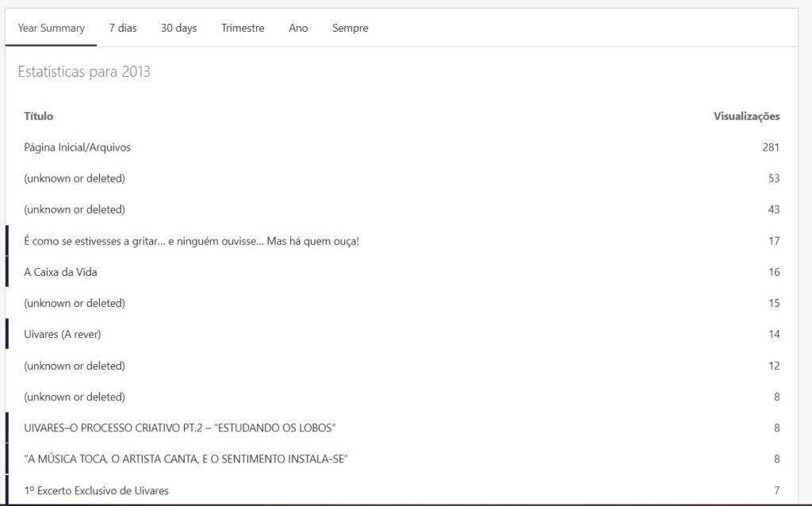Viewport: 812px width, 506px height.
Task: Open the UIVARES–O PROCESSO CRIATIVO PT.2 post
Action: pyautogui.click(x=180, y=428)
